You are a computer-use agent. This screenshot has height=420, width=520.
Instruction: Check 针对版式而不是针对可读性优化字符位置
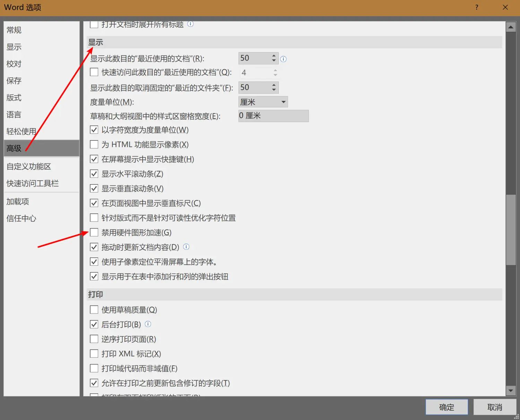[94, 218]
